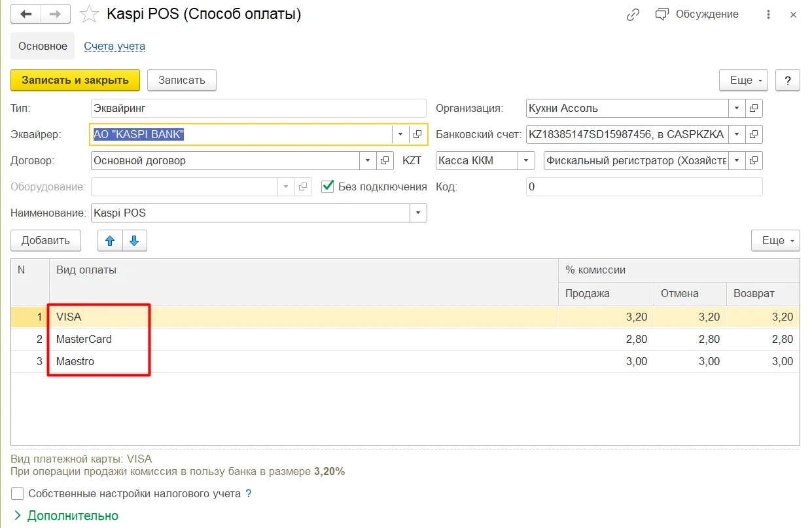Expand the Эквайрер dropdown list
This screenshot has width=812, height=528.
click(x=400, y=134)
